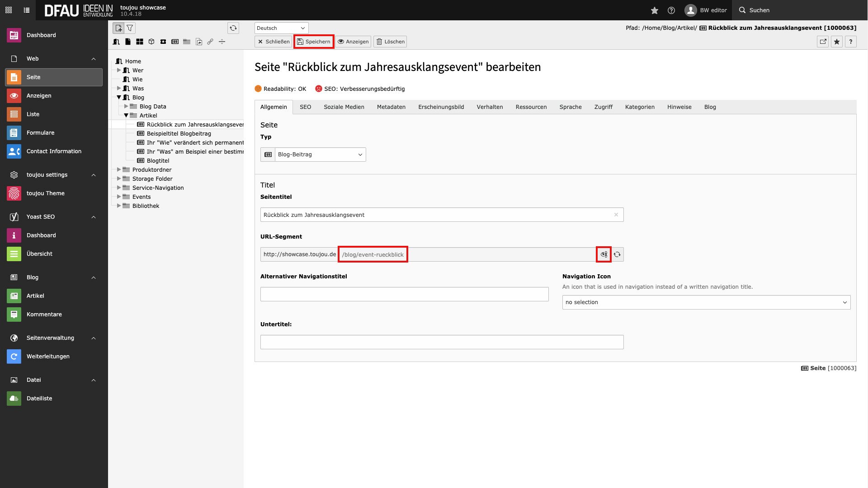The height and width of the screenshot is (488, 868).
Task: Focus the Alternativer Navigationstitel field
Action: [404, 294]
